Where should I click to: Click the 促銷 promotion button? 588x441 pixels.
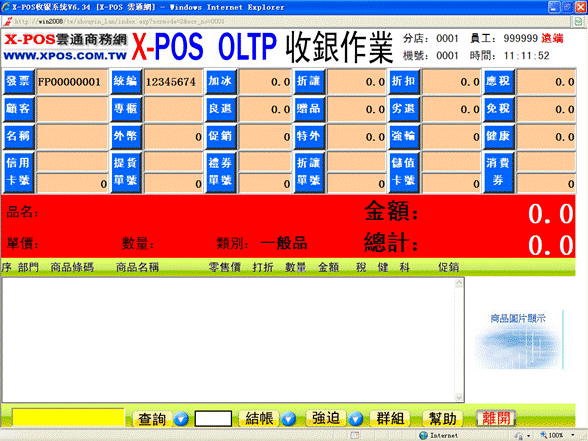220,136
